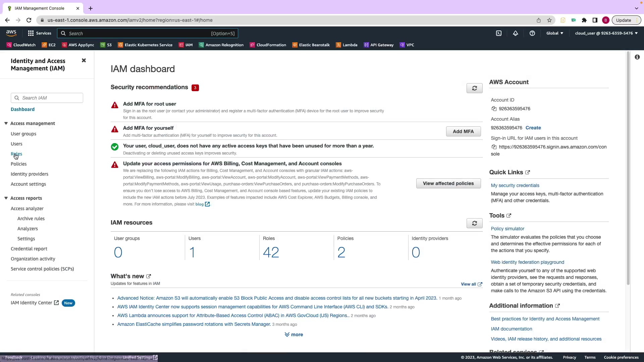Collapse the Access management section

click(x=6, y=123)
